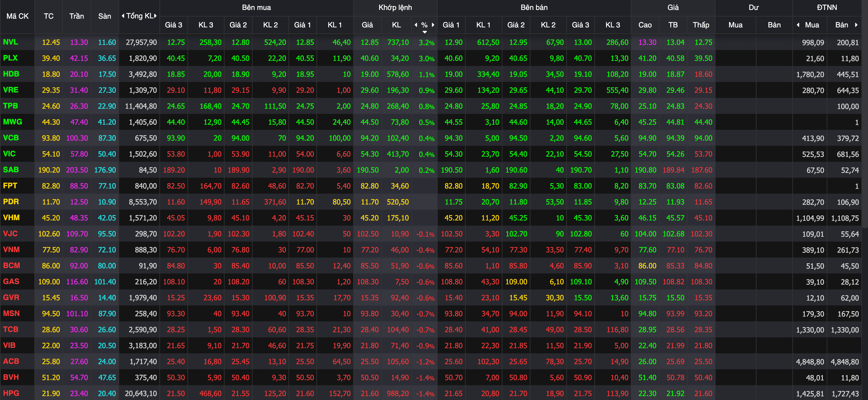Sort by Sàn column header
This screenshot has width=868, height=400.
(x=105, y=16)
